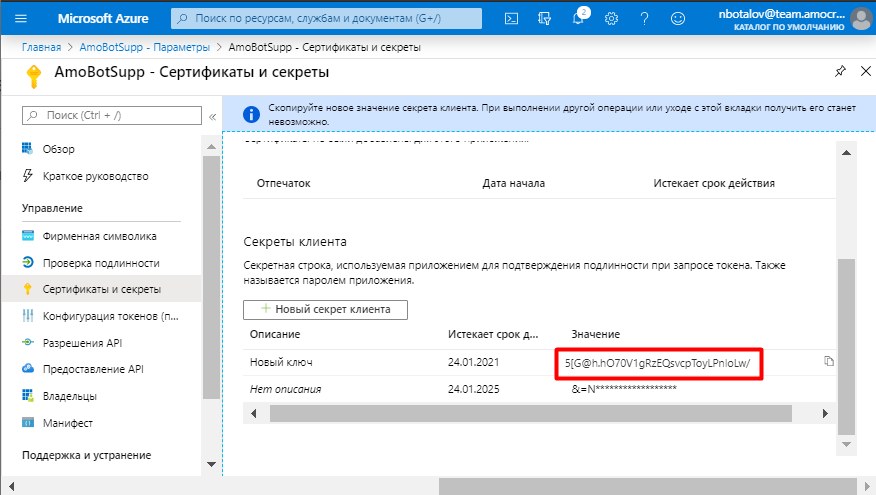
Task: Sort by the Описание column header
Action: tap(275, 334)
